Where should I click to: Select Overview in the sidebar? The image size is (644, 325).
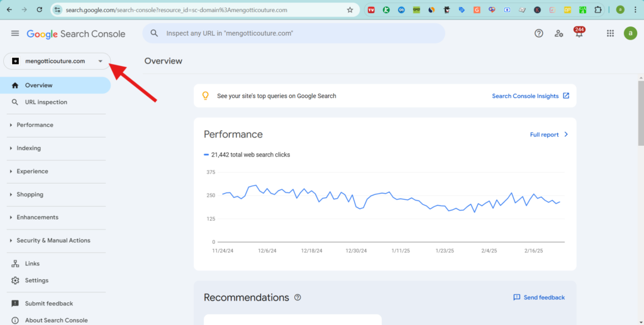(55, 85)
